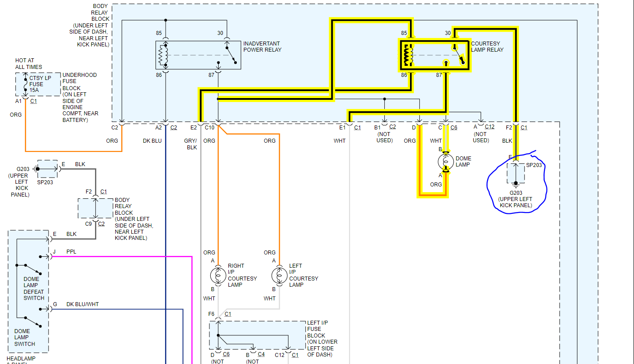
Task: Click the F6 pin label above fuse block
Action: 212,314
